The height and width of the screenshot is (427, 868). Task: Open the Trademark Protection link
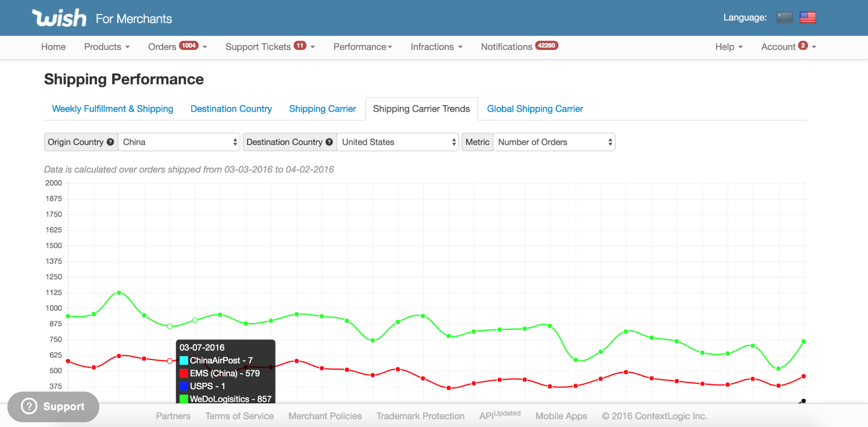click(420, 416)
